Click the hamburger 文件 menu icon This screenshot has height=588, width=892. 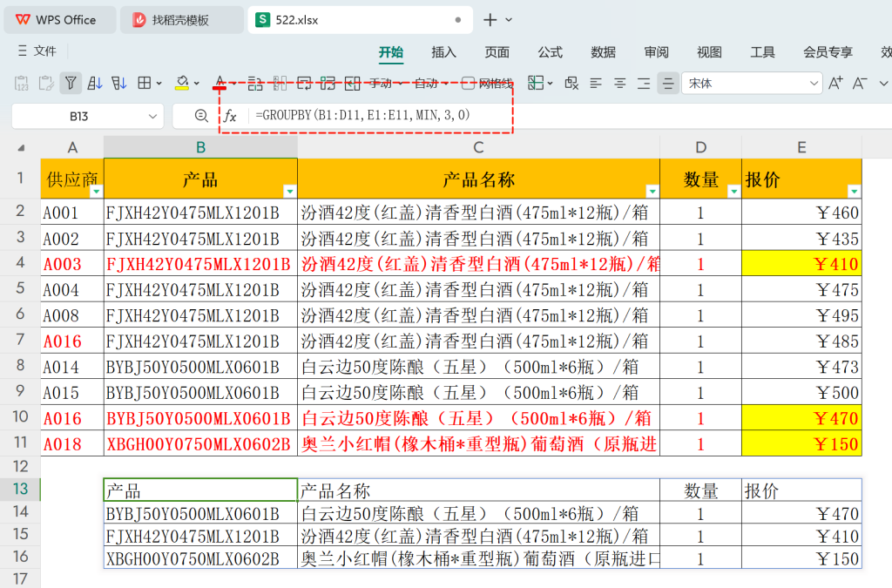22,51
